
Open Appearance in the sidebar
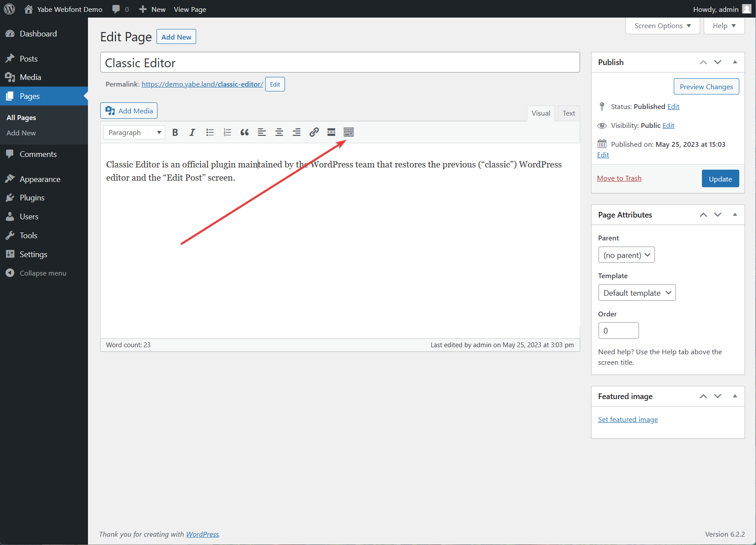(44, 179)
